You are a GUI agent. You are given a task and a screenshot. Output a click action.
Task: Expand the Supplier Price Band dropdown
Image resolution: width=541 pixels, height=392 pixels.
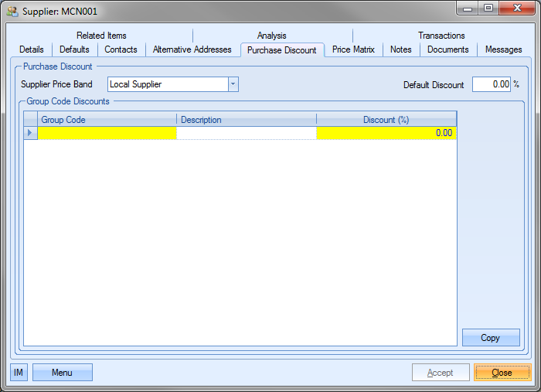233,84
